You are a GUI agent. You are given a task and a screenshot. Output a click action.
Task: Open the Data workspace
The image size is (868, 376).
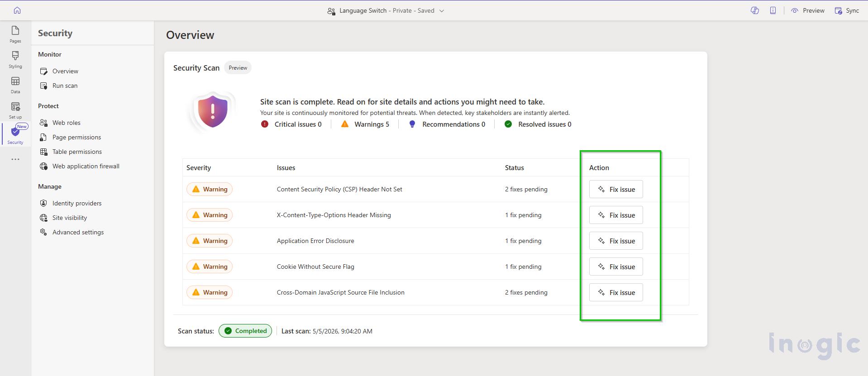click(15, 85)
